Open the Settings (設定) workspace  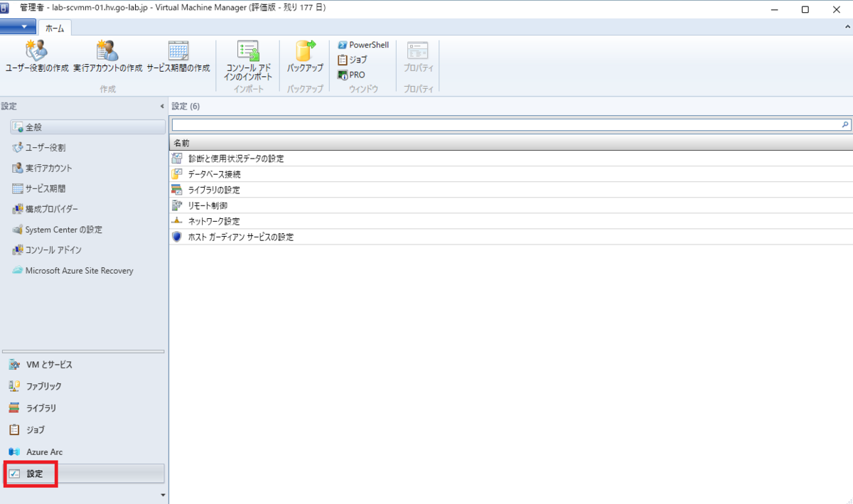pyautogui.click(x=84, y=473)
